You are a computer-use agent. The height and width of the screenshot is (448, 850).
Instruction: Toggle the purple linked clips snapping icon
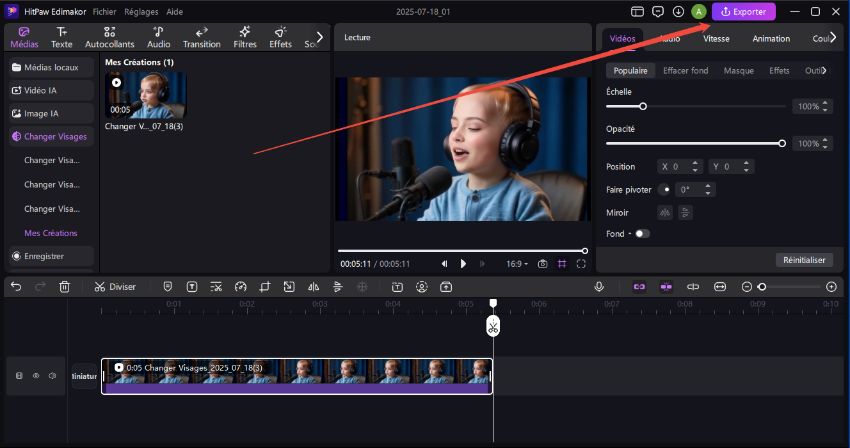point(640,286)
